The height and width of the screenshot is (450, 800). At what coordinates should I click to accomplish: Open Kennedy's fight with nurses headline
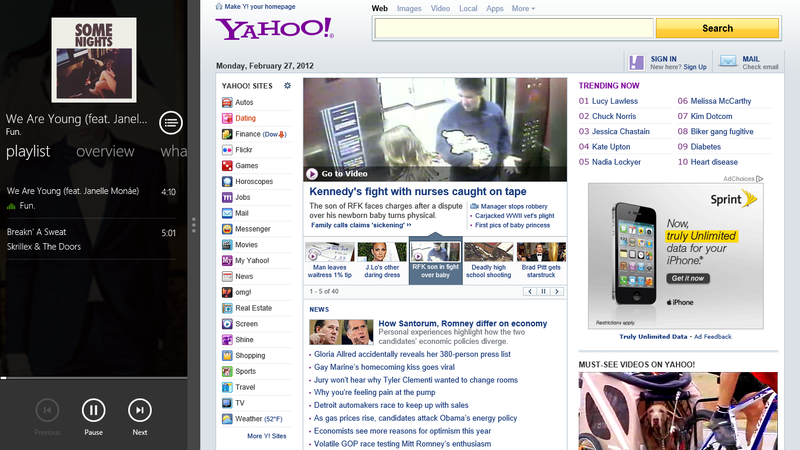(x=418, y=192)
